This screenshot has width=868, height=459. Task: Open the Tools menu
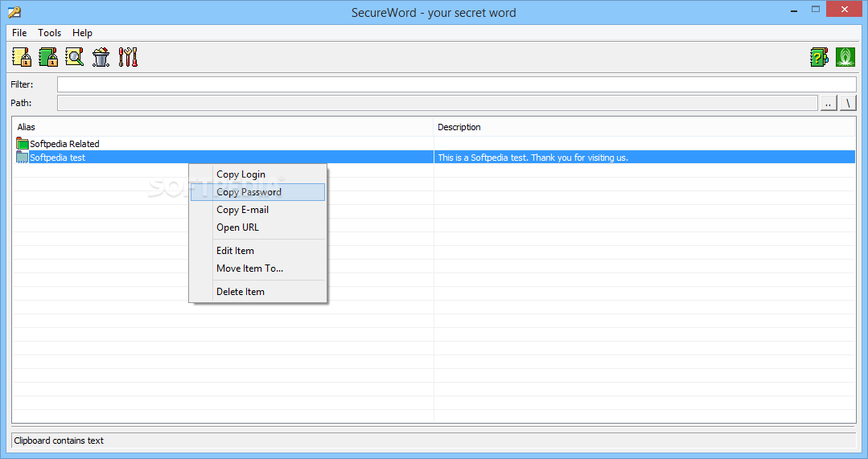click(50, 33)
